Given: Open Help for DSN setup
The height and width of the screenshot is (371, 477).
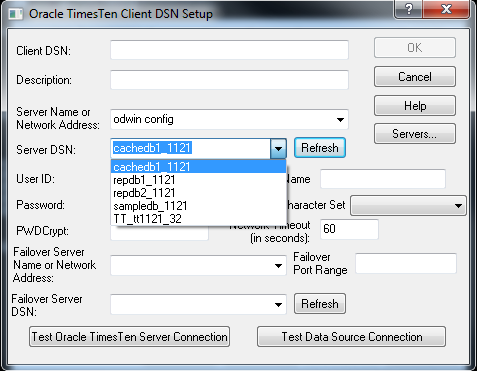Looking at the screenshot, I should (415, 106).
